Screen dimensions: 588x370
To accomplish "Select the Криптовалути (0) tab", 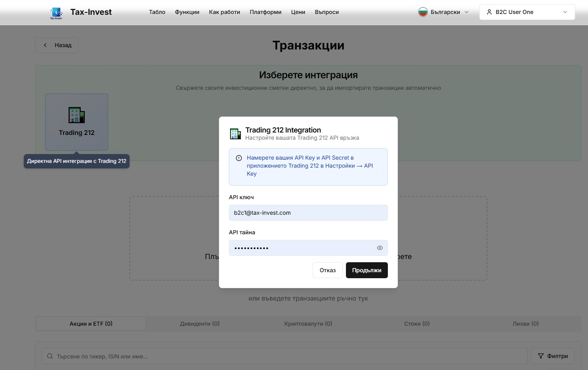I will (308, 324).
